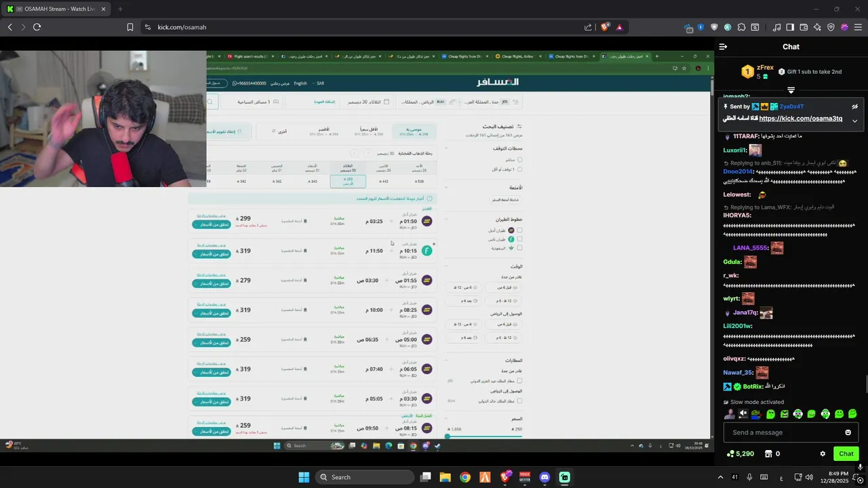868x488 pixels.
Task: Open zFrex top gifter profile
Action: 765,68
